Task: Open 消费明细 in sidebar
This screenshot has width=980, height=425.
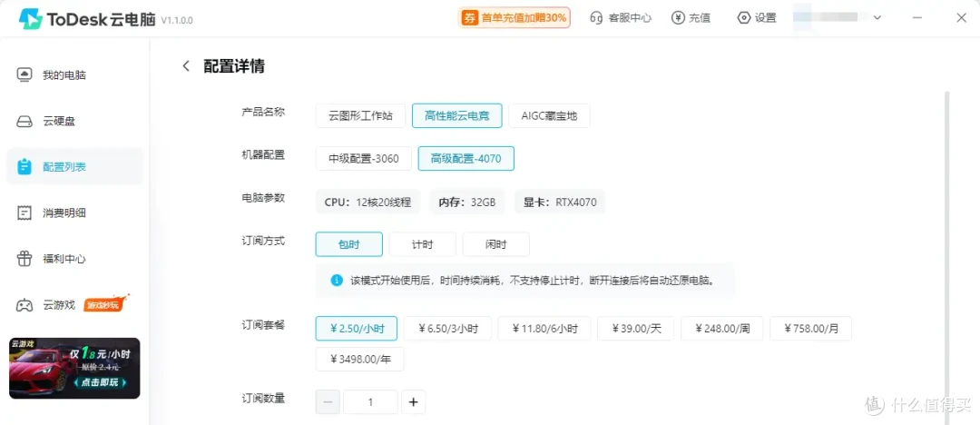Action: (x=75, y=212)
